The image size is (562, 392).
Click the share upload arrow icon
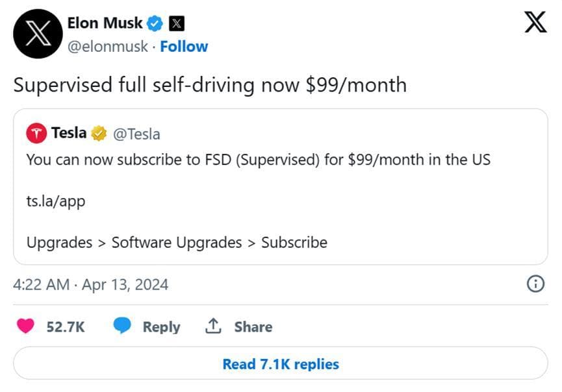tap(213, 326)
